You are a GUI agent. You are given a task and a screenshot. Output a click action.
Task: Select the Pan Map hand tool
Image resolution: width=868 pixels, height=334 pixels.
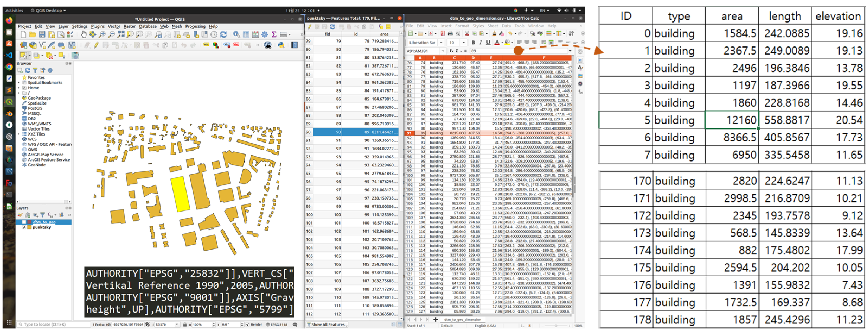coord(83,35)
